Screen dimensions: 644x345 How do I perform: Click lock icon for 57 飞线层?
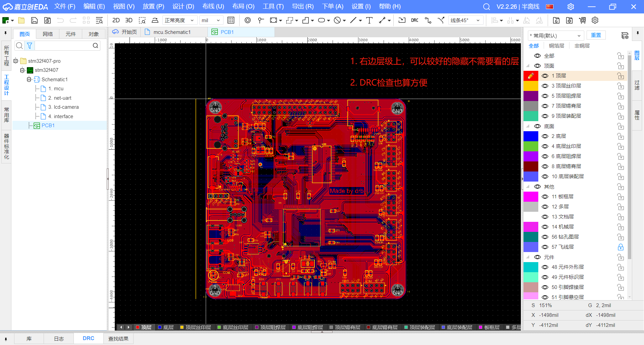(621, 247)
